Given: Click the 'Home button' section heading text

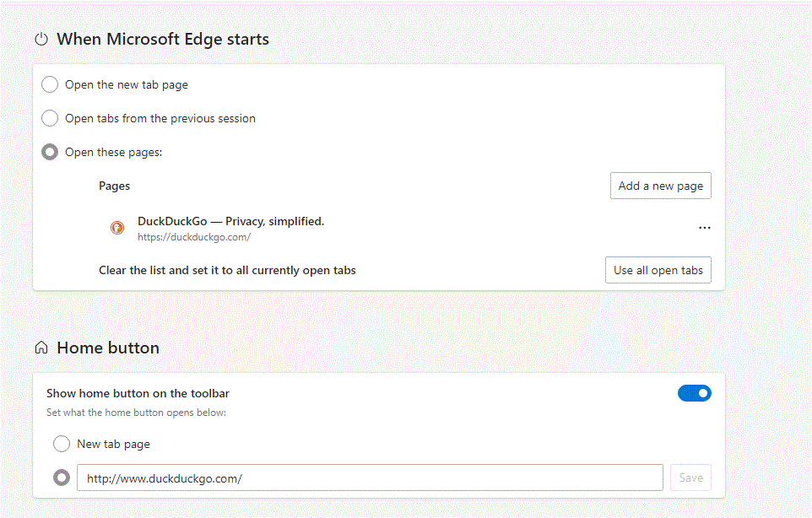Looking at the screenshot, I should point(108,348).
